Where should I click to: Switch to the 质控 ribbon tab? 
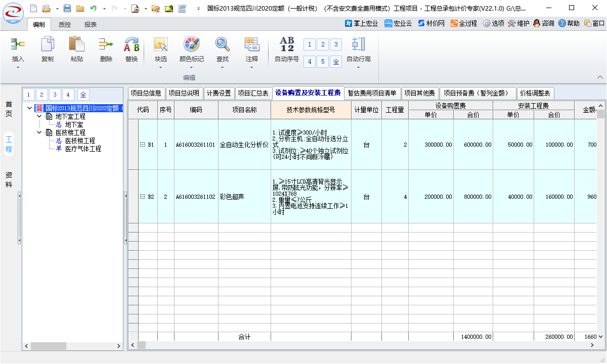coord(65,24)
